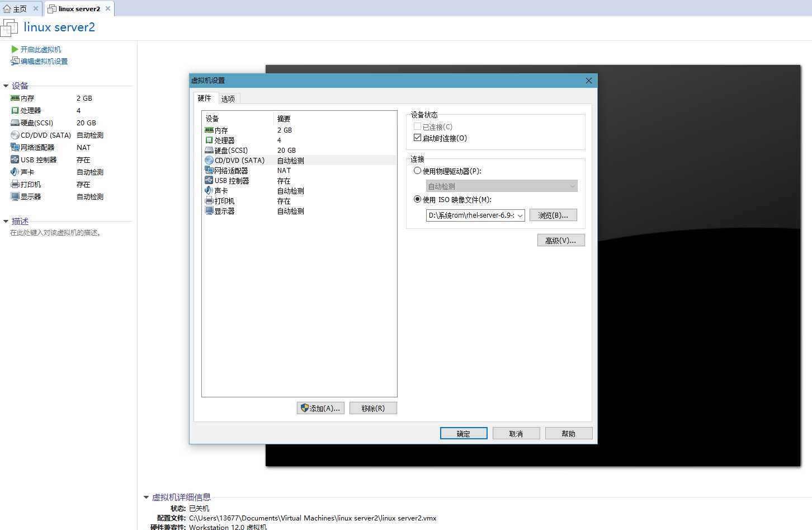Click the 声卡 icon in the sidebar
This screenshot has height=530, width=812.
15,172
